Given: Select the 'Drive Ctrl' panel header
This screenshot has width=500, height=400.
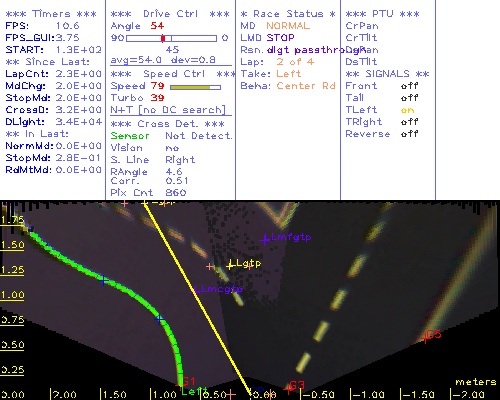Looking at the screenshot, I should click(x=170, y=14).
